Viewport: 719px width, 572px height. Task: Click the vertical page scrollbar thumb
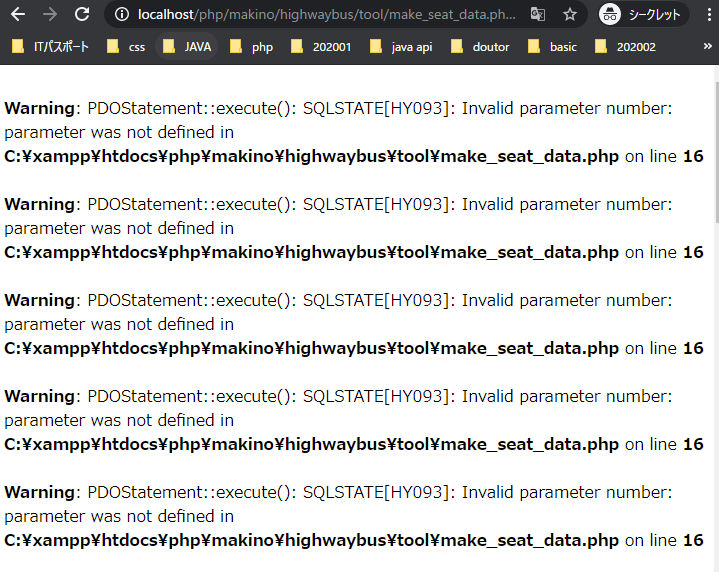pyautogui.click(x=717, y=151)
